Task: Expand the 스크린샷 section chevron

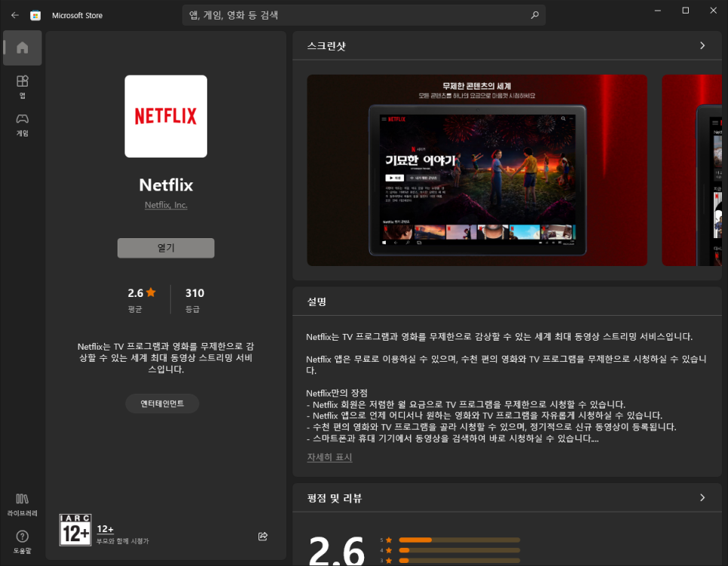Action: point(702,45)
